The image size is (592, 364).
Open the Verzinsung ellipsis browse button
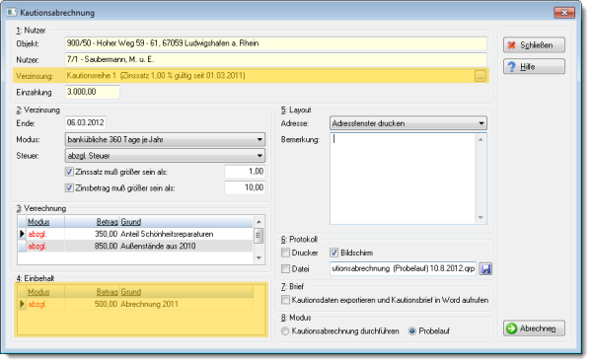(480, 76)
